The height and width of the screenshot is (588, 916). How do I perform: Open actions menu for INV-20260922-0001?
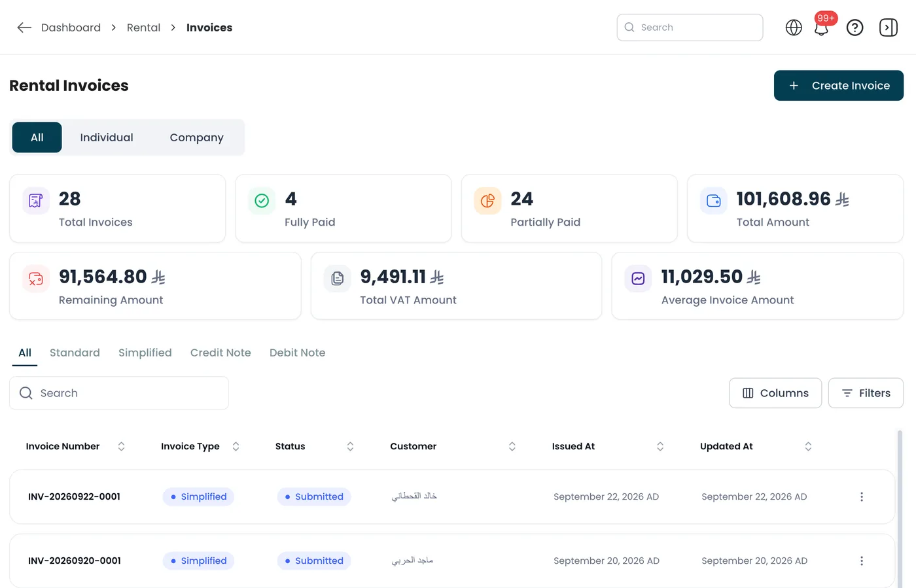point(862,497)
